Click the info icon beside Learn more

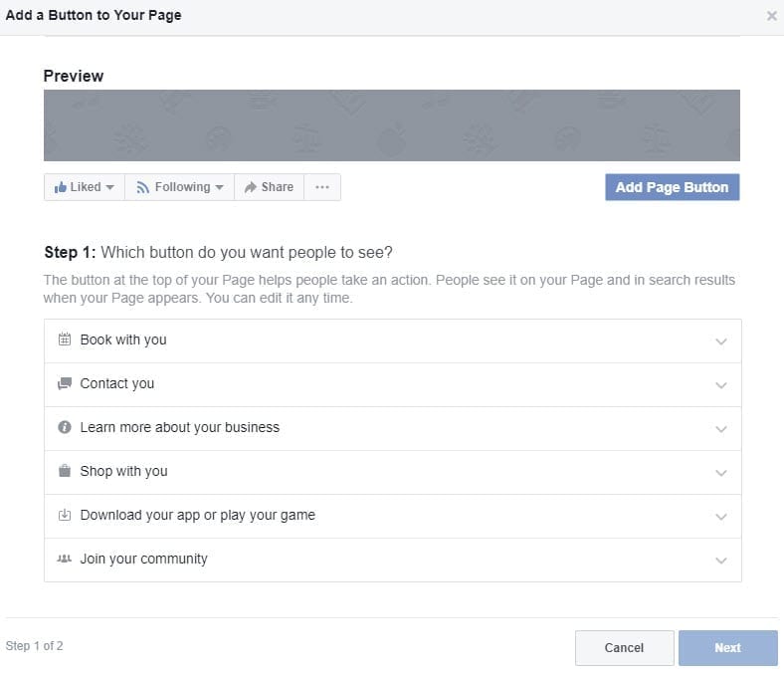(x=65, y=427)
